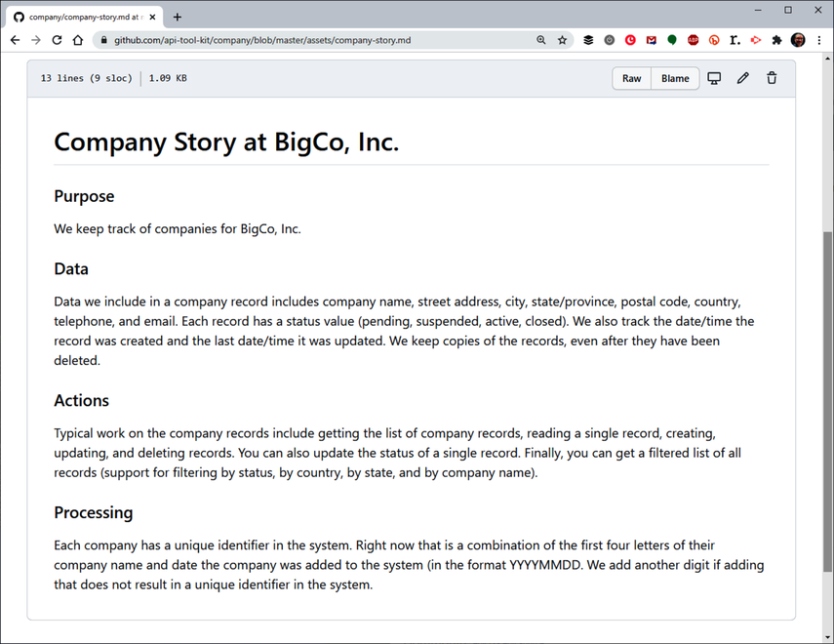Minimize the browser window
This screenshot has width=834, height=644.
(758, 10)
